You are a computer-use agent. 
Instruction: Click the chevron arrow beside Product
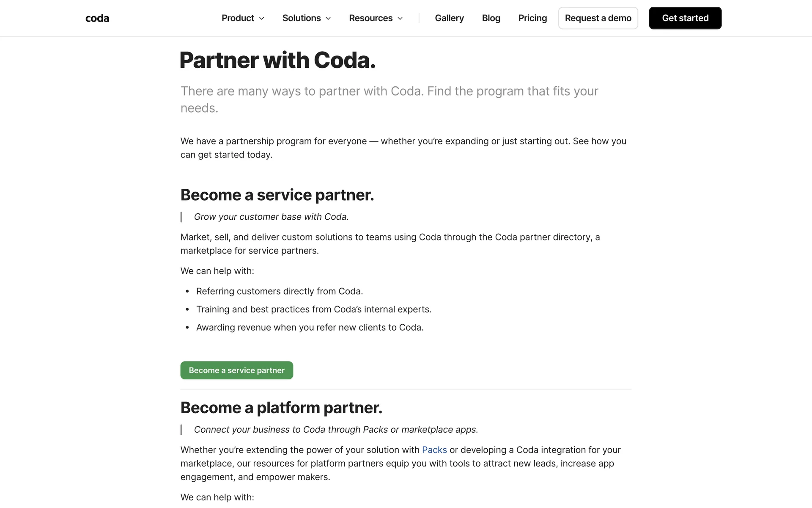tap(262, 18)
